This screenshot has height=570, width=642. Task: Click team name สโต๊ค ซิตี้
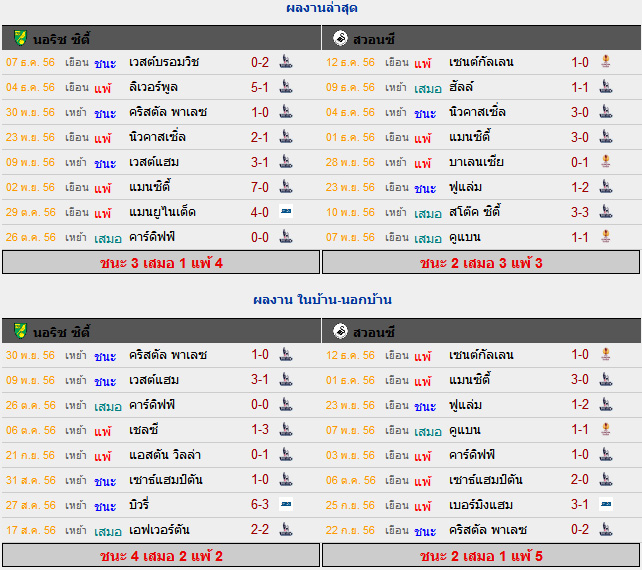point(475,212)
